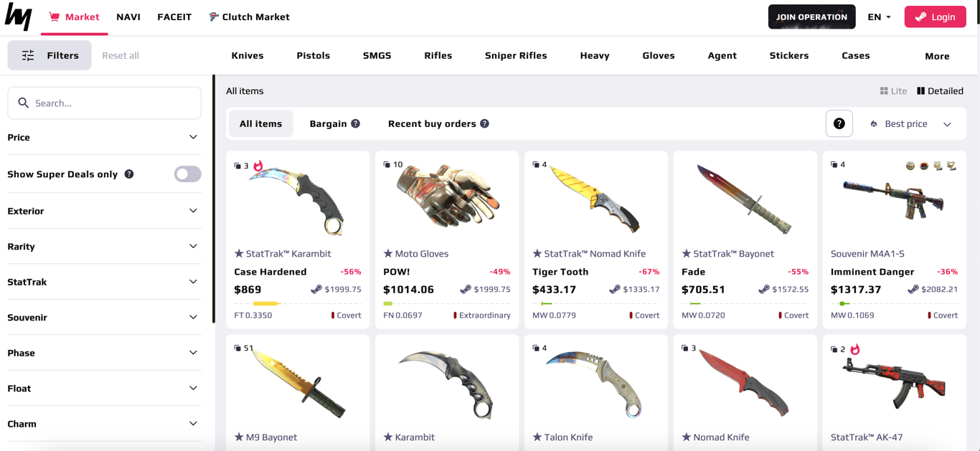Click the Search input field
The width and height of the screenshot is (980, 451).
pyautogui.click(x=104, y=103)
